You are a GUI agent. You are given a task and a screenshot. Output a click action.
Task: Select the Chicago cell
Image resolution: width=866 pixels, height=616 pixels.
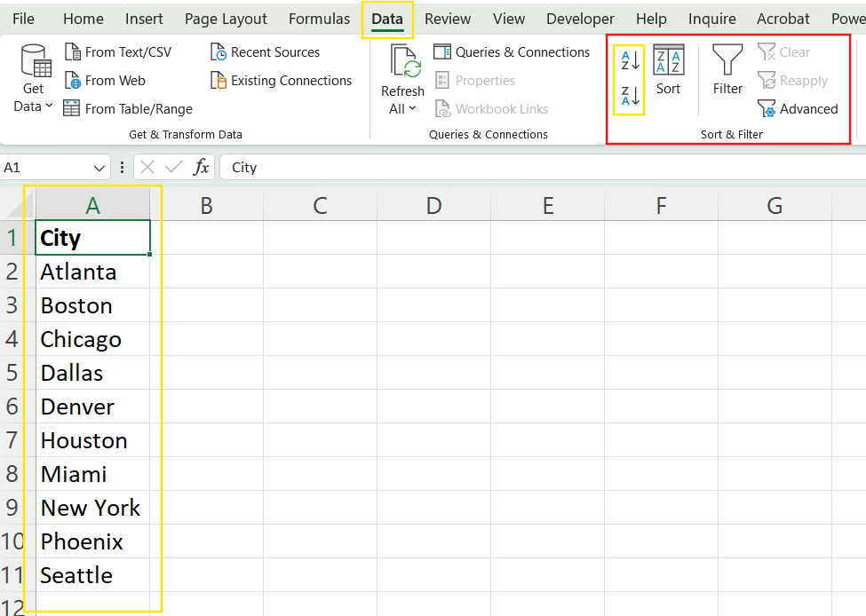point(92,339)
